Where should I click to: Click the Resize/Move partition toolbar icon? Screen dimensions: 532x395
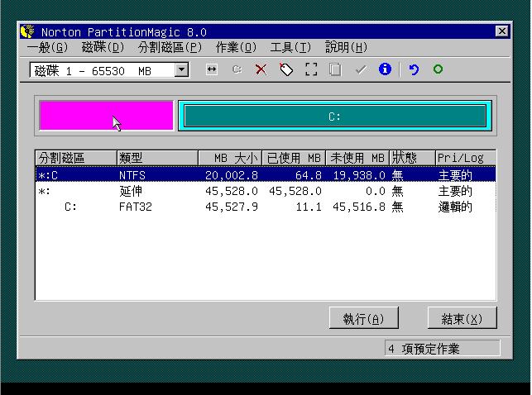click(x=212, y=69)
